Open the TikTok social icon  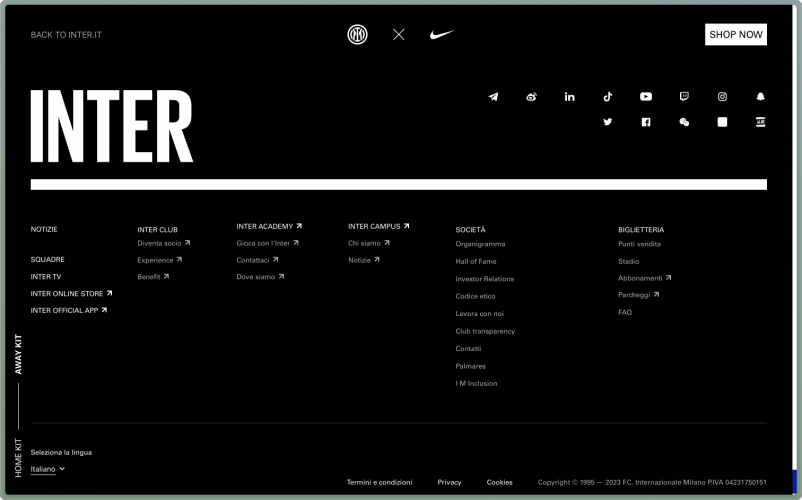tap(608, 97)
